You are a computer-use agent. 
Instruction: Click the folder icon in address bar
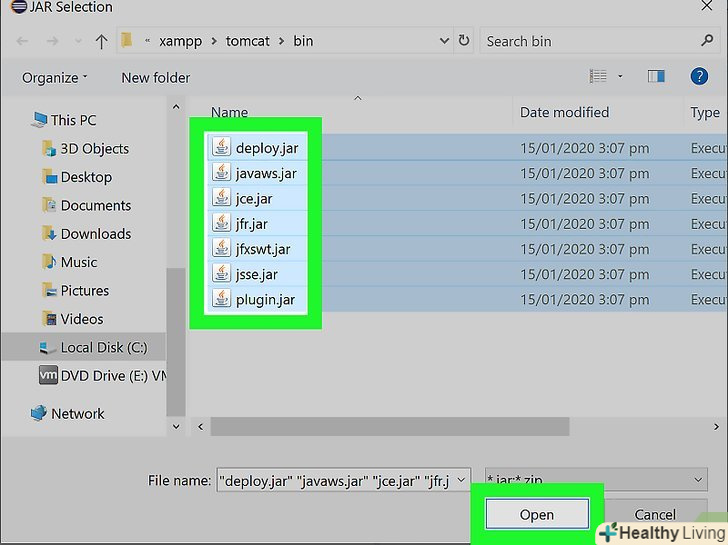(x=127, y=40)
